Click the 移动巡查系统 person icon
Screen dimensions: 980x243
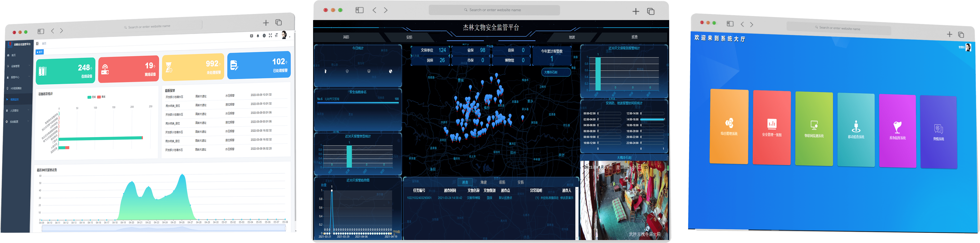[x=856, y=127]
